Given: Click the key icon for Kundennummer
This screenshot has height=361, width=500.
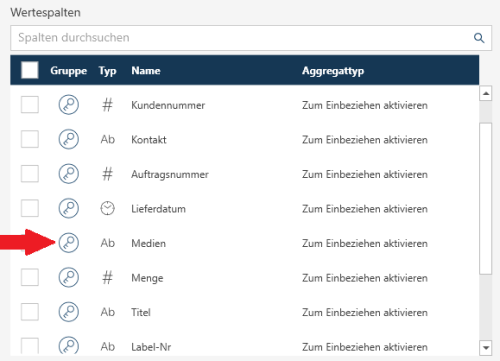Looking at the screenshot, I should click(x=69, y=105).
